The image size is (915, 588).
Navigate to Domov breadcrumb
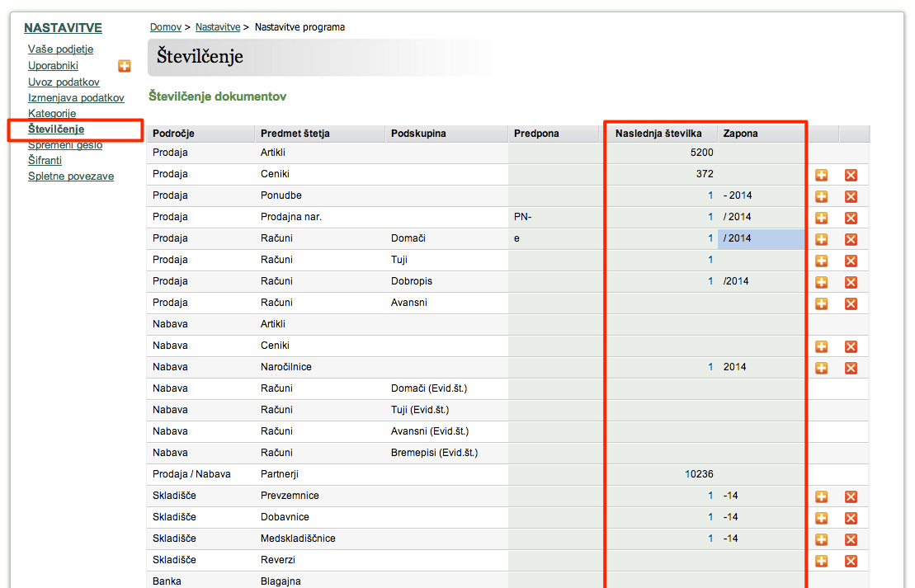click(166, 27)
